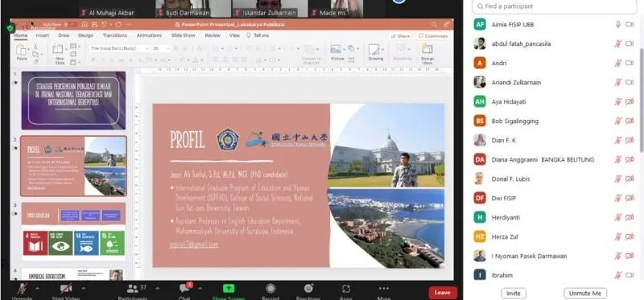Click the red Leave button
Image resolution: width=644 pixels, height=300 pixels.
coord(443,293)
